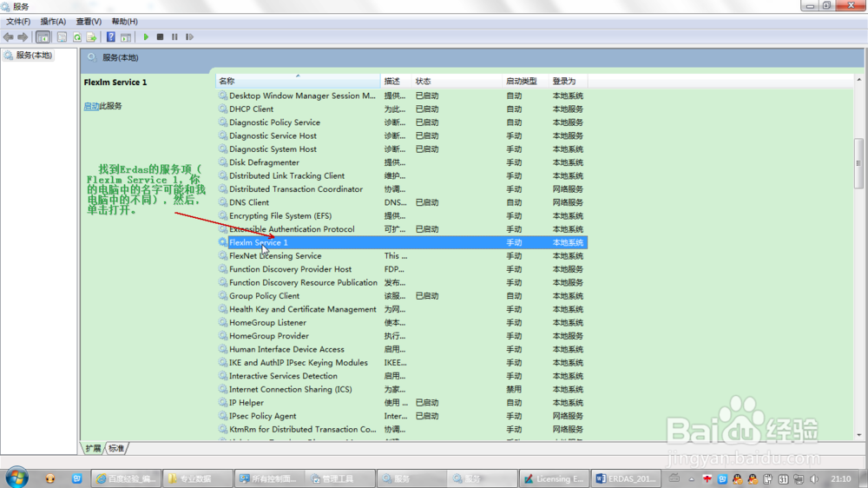
Task: Select Human Interface Device Access service
Action: [402, 350]
